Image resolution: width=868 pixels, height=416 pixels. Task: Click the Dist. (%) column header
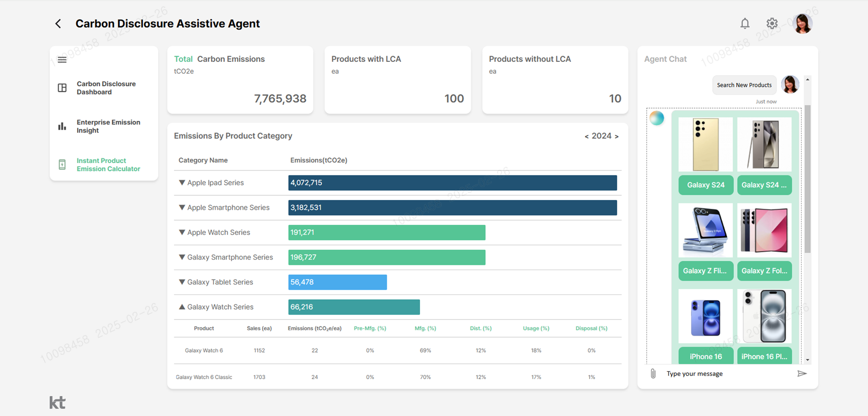[x=481, y=328]
